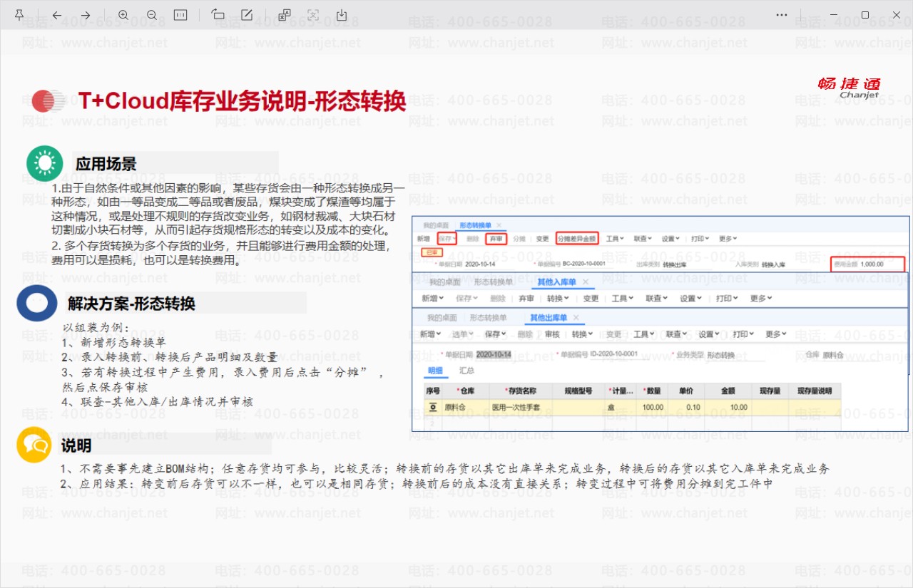Switch to the 其他入库单 tab
This screenshot has height=588, width=913.
pyautogui.click(x=556, y=282)
